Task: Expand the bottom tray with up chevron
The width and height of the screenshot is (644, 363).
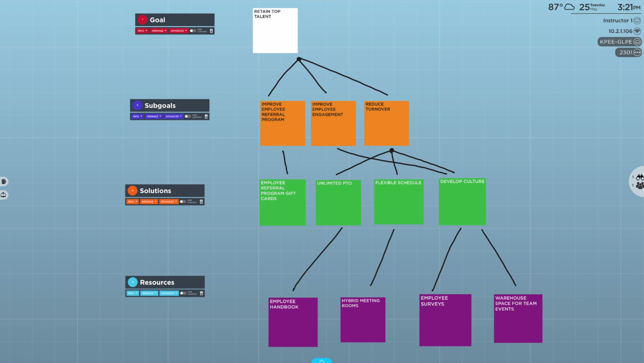Action: [322, 361]
